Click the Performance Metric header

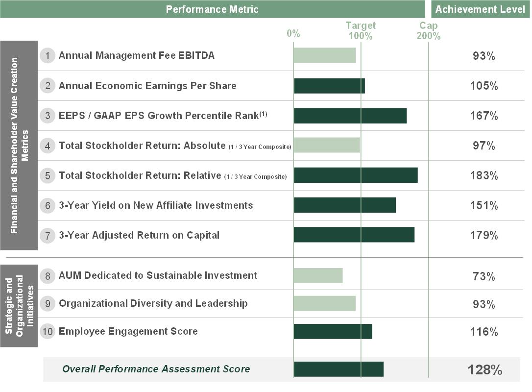click(x=212, y=9)
